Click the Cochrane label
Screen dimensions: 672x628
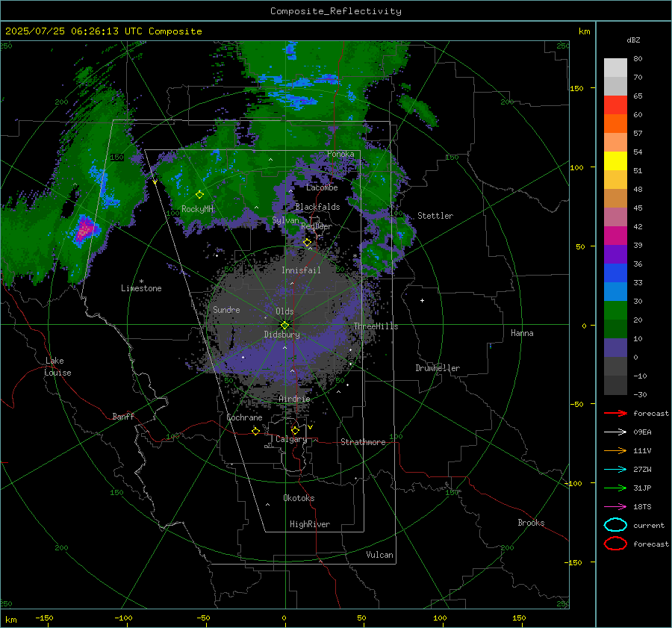pos(244,417)
